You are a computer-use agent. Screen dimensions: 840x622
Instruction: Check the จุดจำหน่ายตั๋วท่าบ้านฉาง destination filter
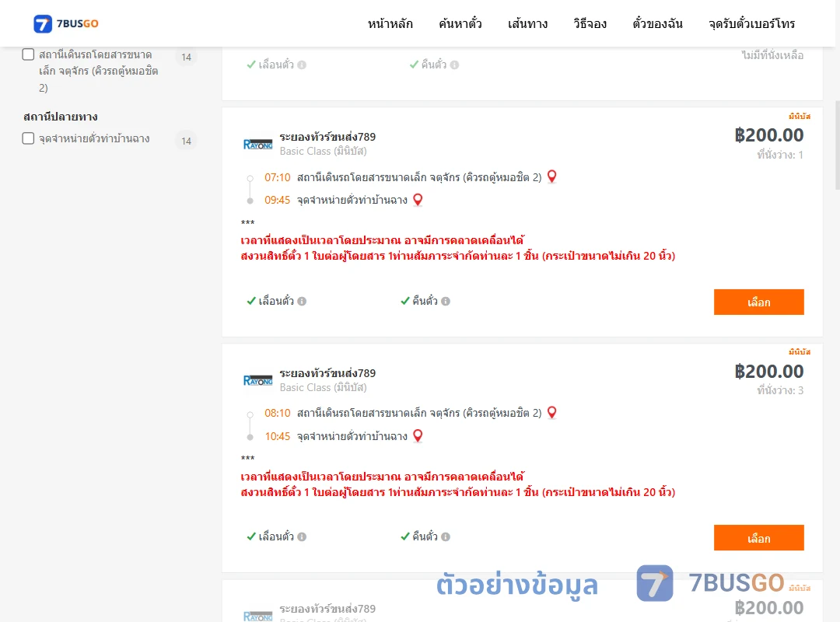click(29, 138)
